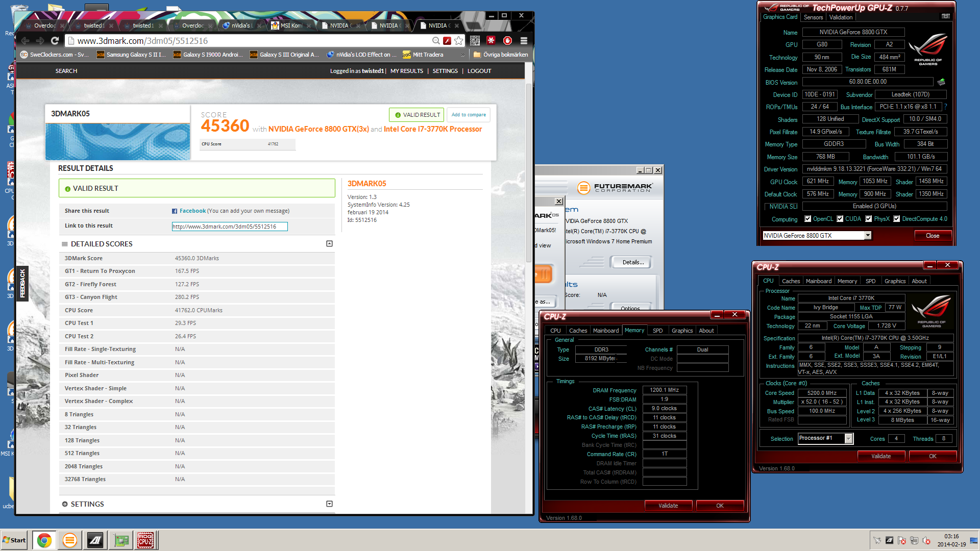
Task: Click the red asterisk extension icon
Action: point(491,41)
